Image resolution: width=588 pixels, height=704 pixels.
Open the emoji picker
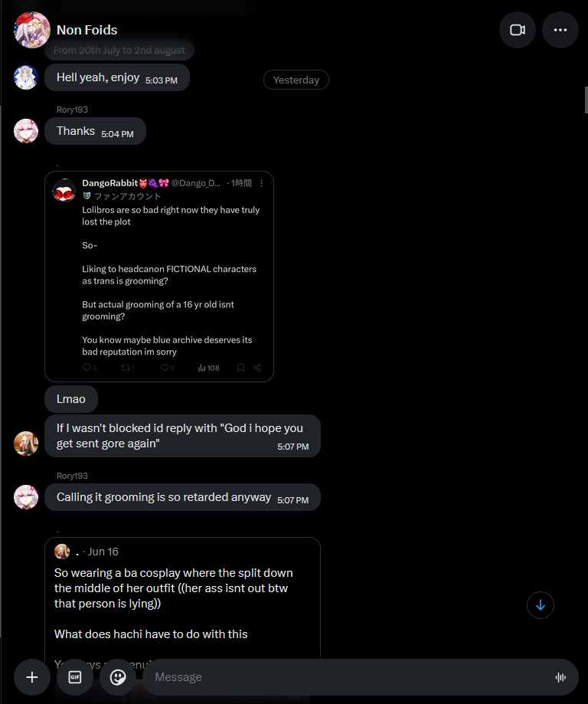118,677
